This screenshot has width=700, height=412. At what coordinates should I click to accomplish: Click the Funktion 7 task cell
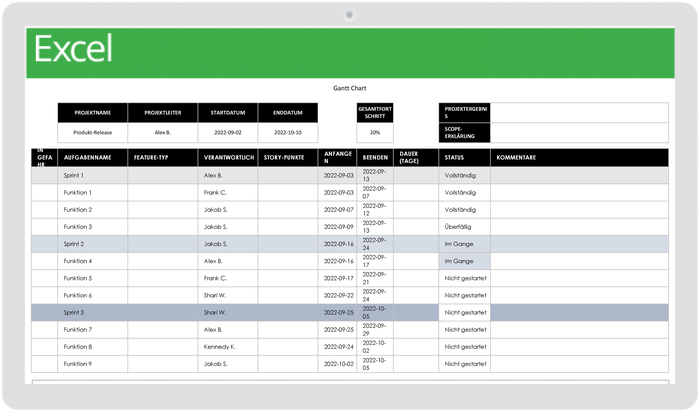tap(93, 330)
